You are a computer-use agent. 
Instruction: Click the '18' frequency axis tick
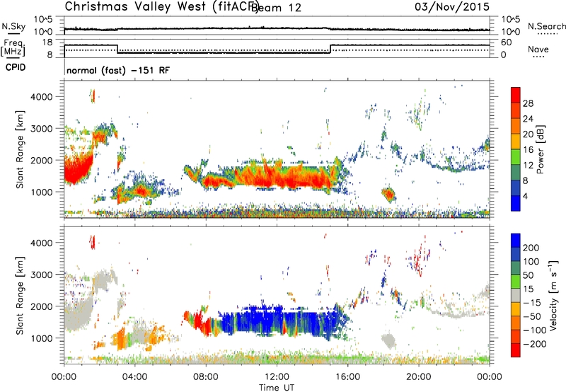tap(47, 42)
